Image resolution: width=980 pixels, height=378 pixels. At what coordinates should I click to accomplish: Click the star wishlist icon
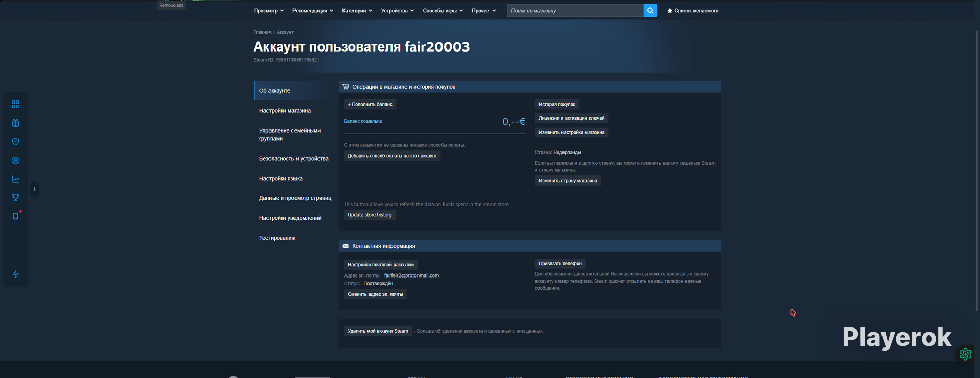670,11
